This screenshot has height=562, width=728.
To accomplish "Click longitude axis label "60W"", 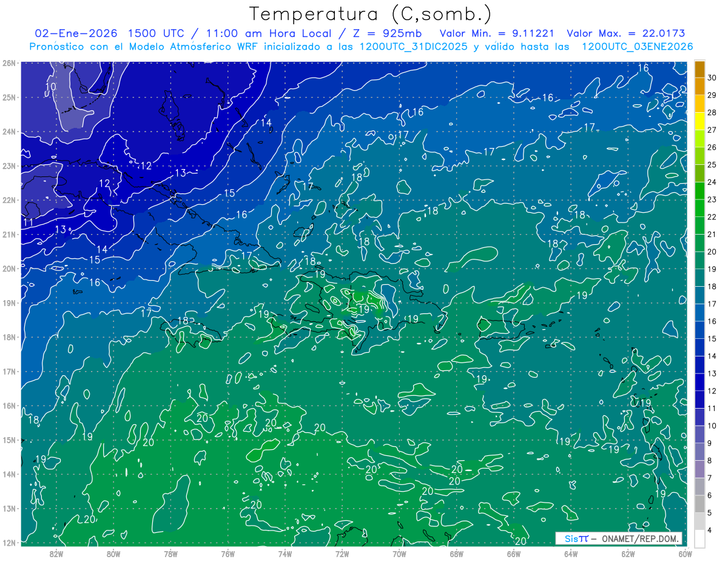I will (686, 554).
